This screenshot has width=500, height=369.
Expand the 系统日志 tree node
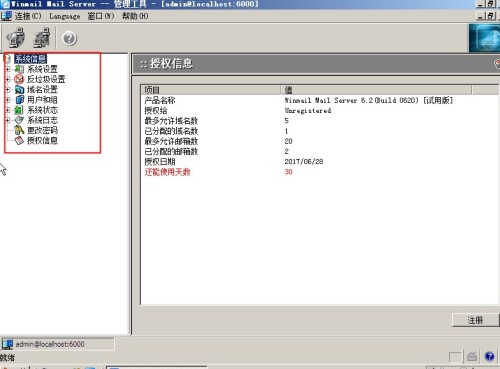[8, 120]
